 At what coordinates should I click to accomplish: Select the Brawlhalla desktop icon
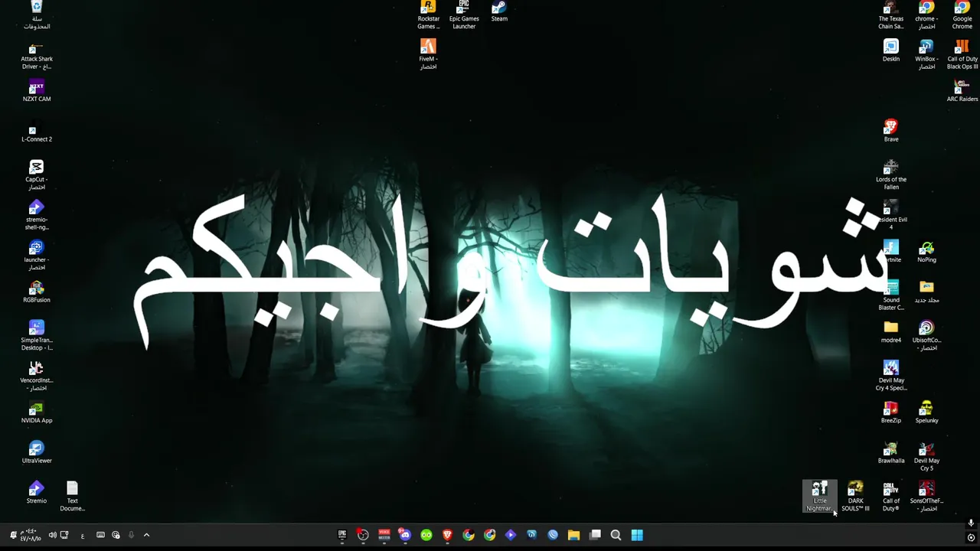pyautogui.click(x=891, y=452)
